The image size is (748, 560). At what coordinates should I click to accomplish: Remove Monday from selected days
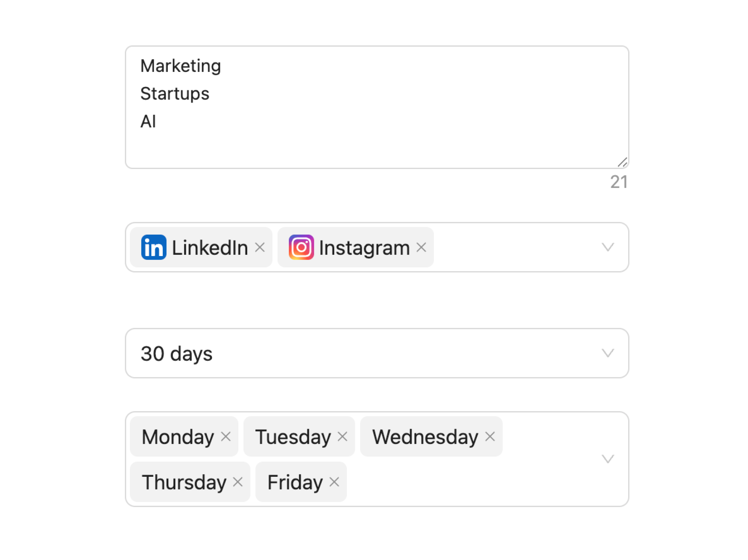pyautogui.click(x=226, y=436)
